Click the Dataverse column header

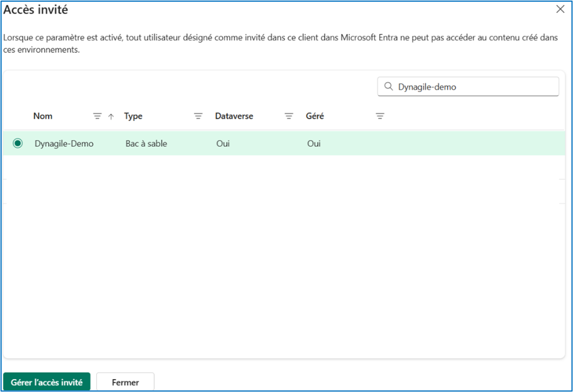coord(234,116)
